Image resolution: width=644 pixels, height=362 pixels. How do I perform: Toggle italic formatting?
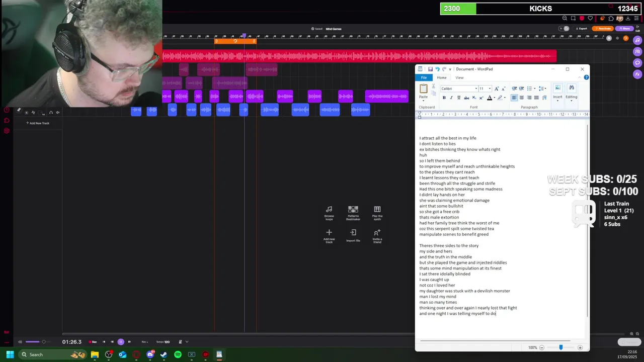(451, 98)
